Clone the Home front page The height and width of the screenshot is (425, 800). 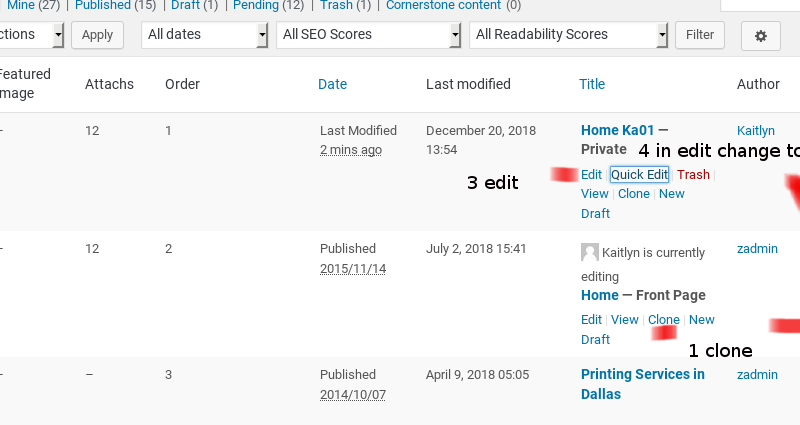coord(663,320)
